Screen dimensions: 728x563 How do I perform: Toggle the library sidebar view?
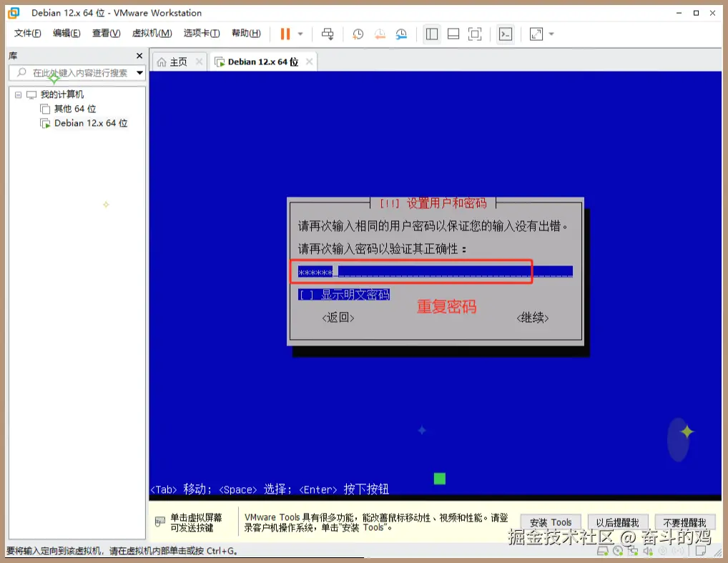click(x=432, y=34)
